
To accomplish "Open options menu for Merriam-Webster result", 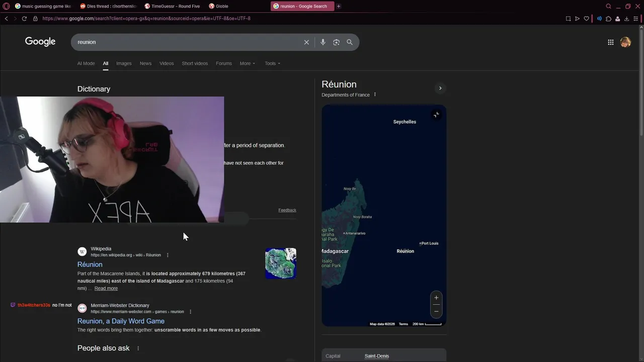I will coord(190,312).
